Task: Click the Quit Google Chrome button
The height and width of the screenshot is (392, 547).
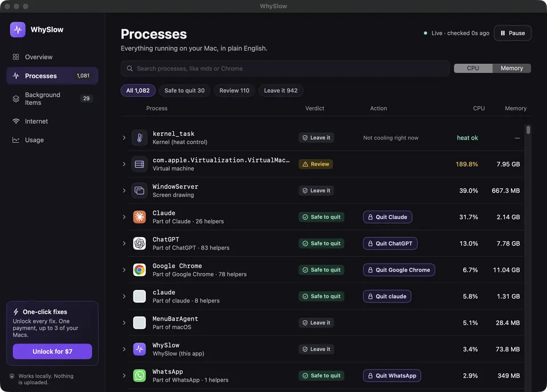Action: 399,270
